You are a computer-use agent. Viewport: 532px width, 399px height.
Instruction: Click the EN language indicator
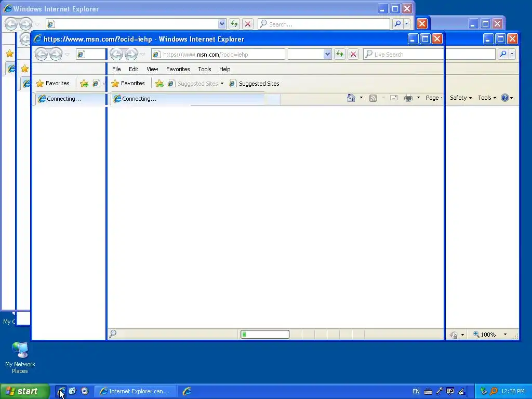[x=416, y=391]
